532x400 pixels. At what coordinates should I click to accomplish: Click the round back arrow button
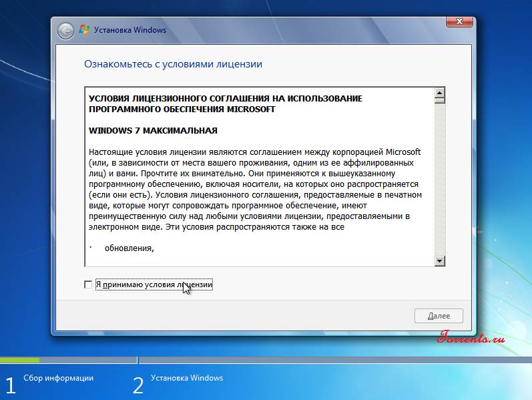tap(65, 31)
